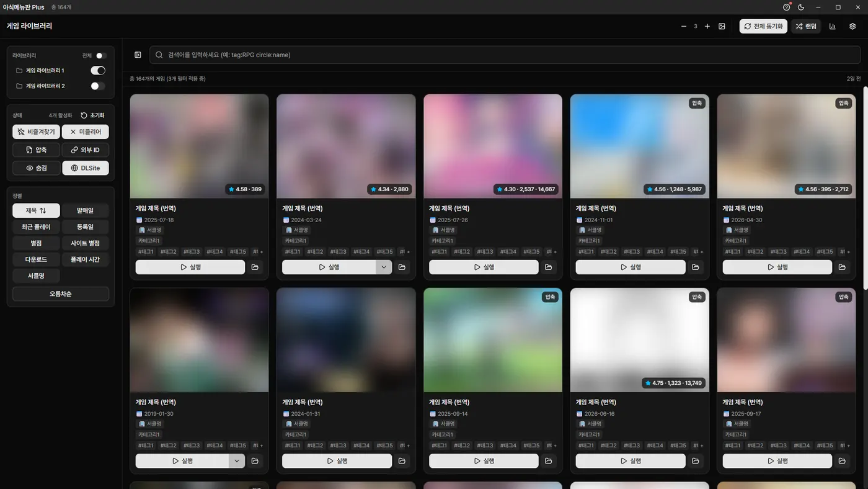
Task: Toggle the 미클리어 status filter
Action: pyautogui.click(x=86, y=132)
